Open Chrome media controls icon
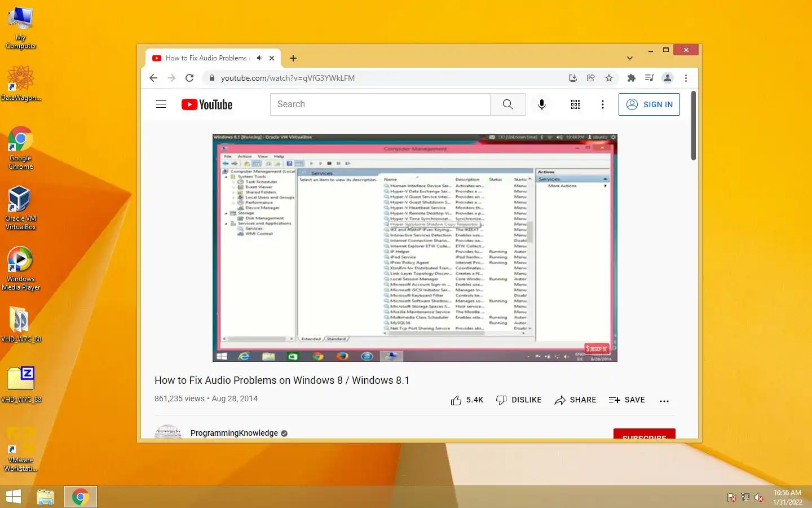Screen dimensions: 812x508 [650, 78]
